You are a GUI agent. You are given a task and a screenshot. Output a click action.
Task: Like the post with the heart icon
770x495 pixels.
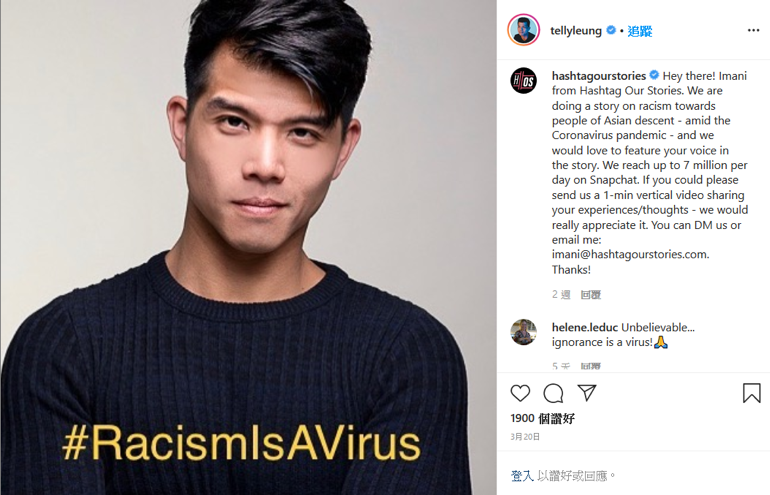click(x=520, y=393)
